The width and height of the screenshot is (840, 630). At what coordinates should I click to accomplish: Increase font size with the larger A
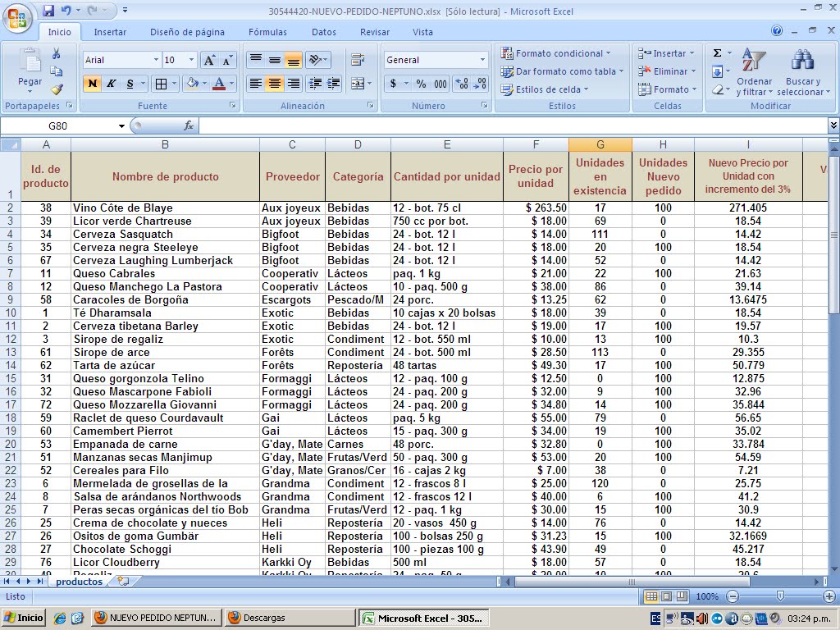tap(209, 60)
